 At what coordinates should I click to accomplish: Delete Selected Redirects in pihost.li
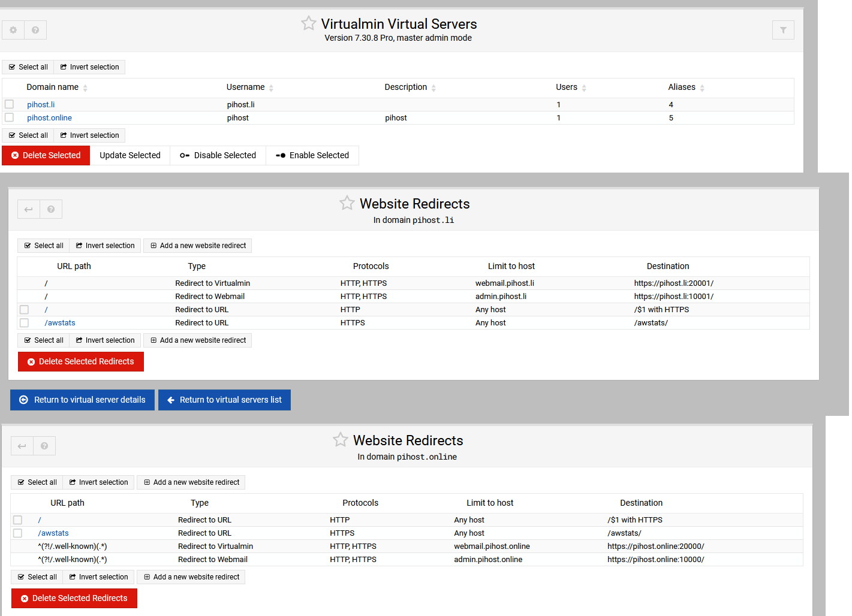pyautogui.click(x=81, y=361)
